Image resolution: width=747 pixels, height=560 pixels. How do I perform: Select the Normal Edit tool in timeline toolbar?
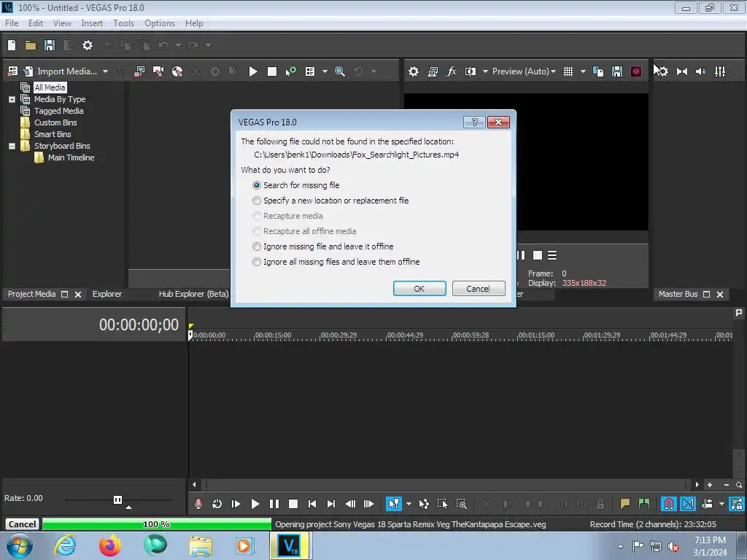[393, 504]
